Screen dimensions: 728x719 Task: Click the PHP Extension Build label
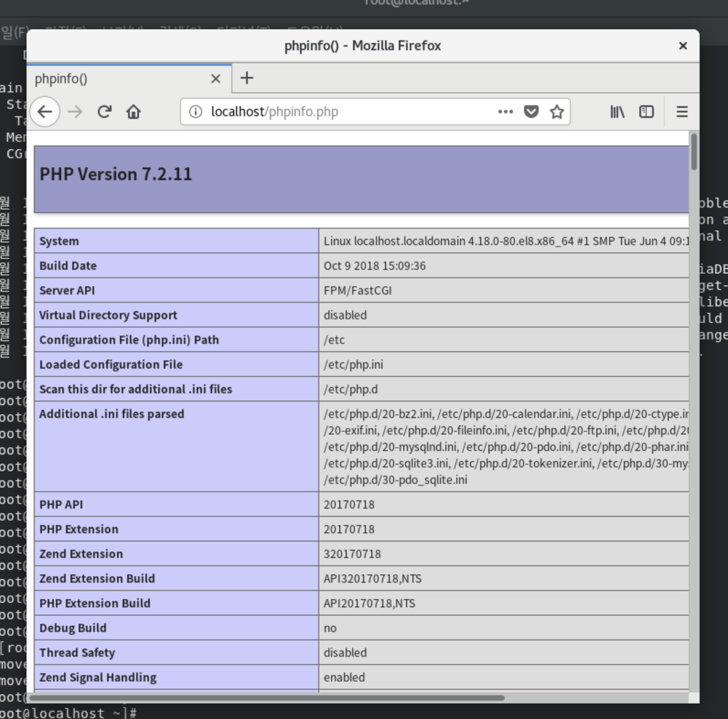95,603
